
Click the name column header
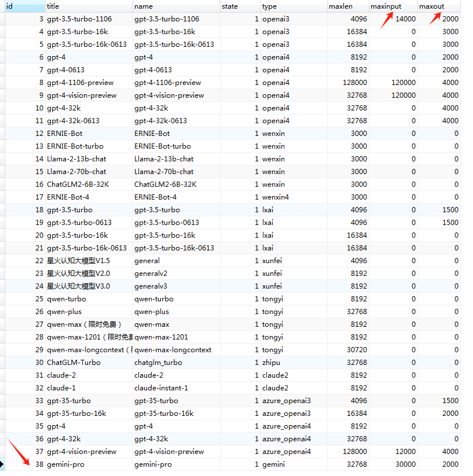(x=176, y=6)
